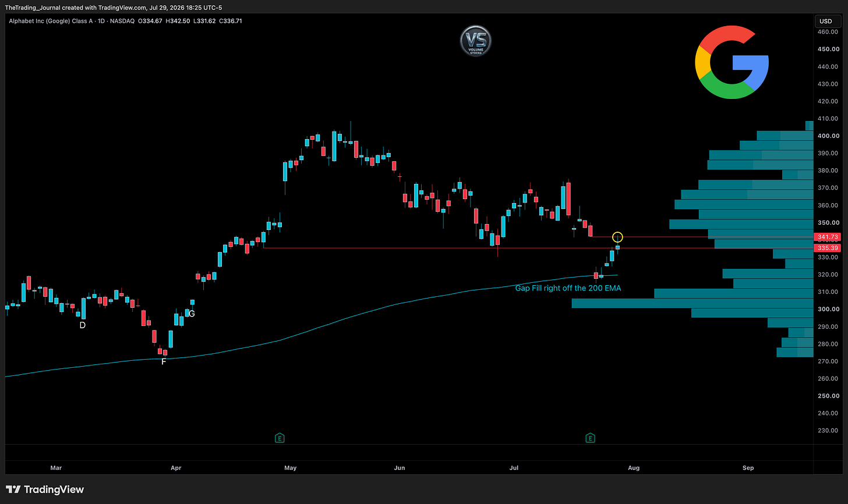848x504 pixels.
Task: Click the 390.00 price axis label
Action: [827, 153]
